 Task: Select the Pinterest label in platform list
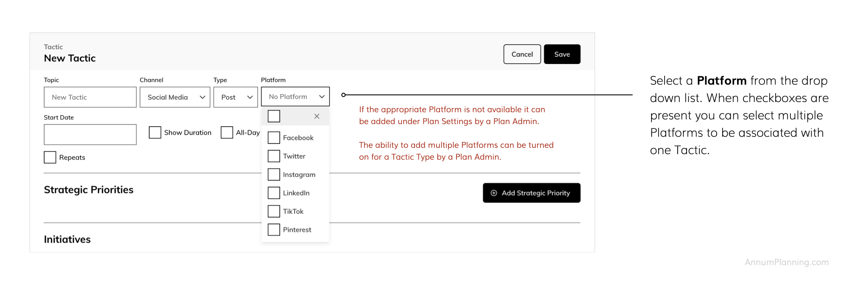297,230
